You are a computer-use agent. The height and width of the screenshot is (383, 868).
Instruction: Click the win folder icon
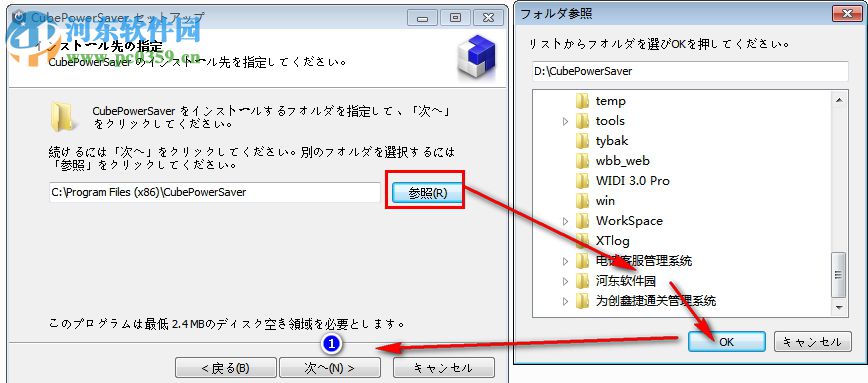(x=582, y=200)
